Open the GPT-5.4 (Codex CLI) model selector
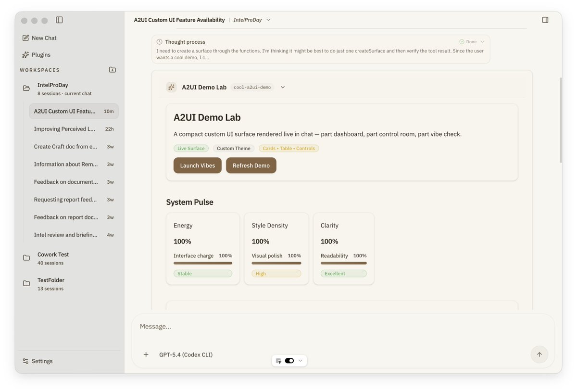This screenshot has height=392, width=577. [186, 354]
